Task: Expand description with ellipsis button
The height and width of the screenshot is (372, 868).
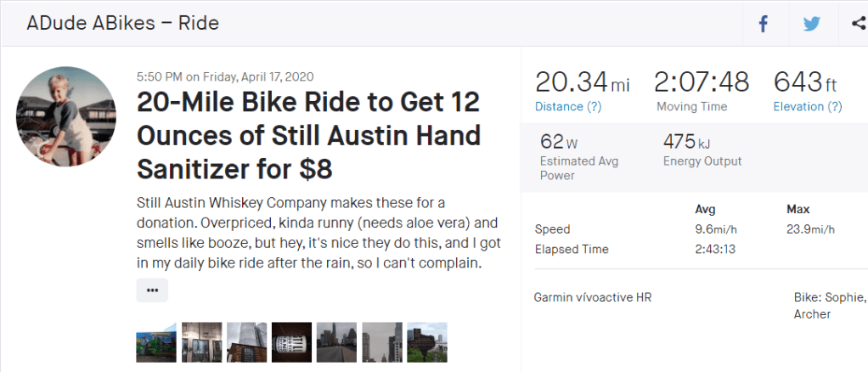Action: click(152, 290)
